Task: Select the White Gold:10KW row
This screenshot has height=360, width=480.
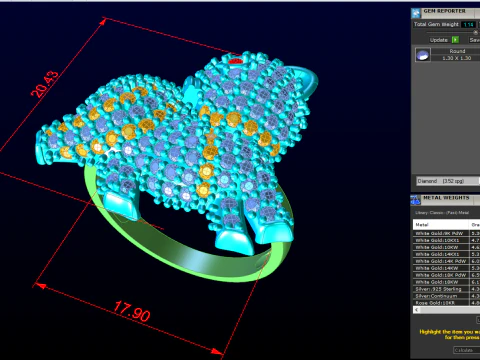Action: 446,247
